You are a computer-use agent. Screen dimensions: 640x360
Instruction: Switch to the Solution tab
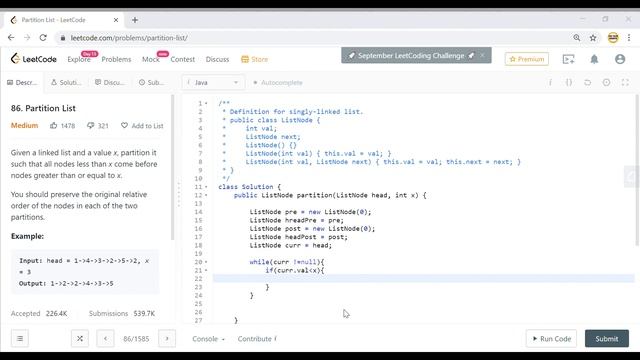(x=66, y=82)
